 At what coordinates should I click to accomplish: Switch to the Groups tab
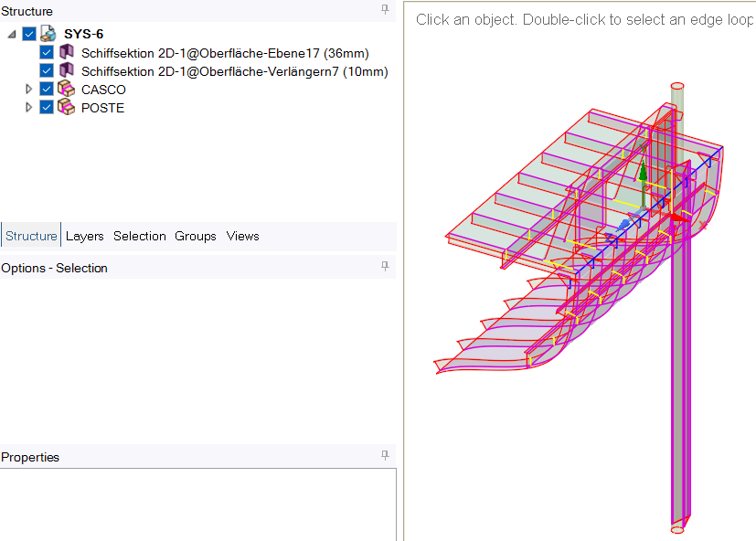click(x=196, y=236)
